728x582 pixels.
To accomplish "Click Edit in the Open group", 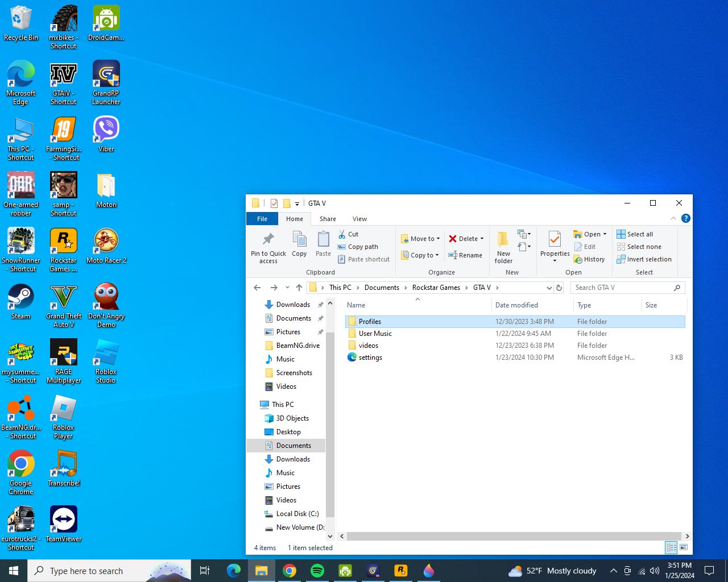I will click(585, 247).
